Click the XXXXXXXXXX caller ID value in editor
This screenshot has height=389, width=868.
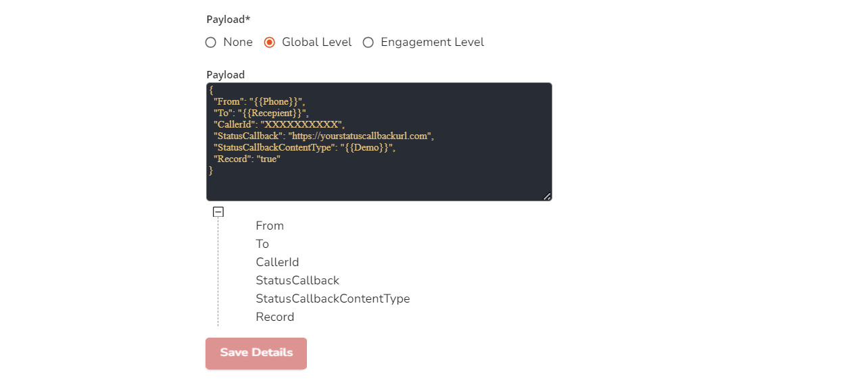[302, 124]
